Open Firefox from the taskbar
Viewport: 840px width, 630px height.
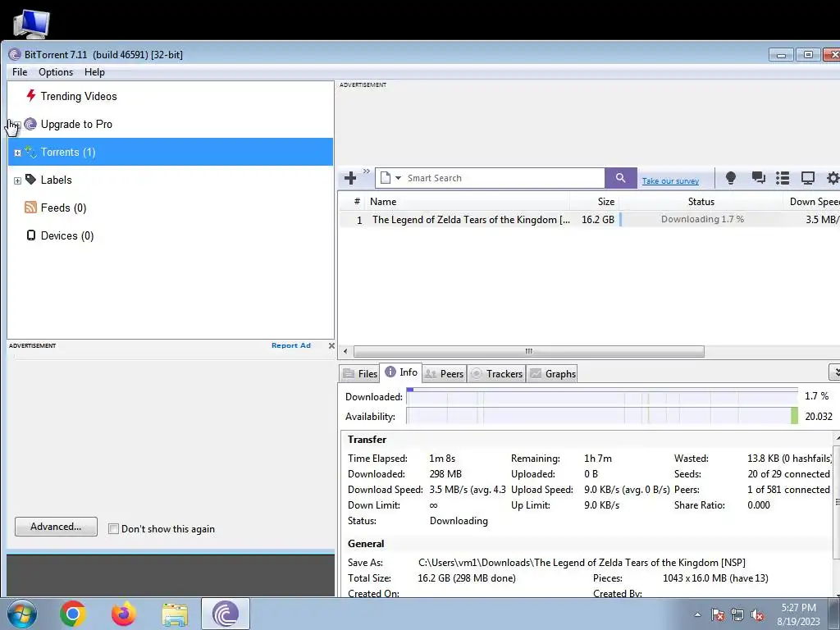pyautogui.click(x=124, y=614)
